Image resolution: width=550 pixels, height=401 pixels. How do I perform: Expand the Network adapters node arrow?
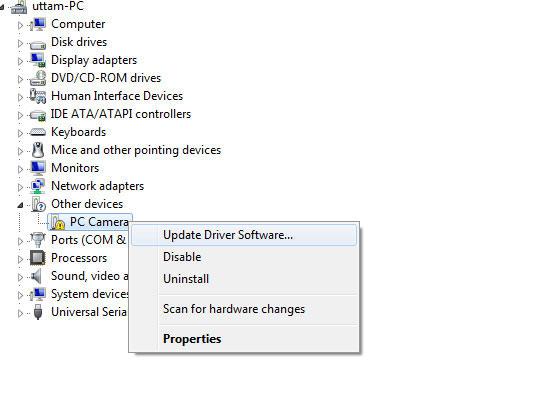coord(20,187)
